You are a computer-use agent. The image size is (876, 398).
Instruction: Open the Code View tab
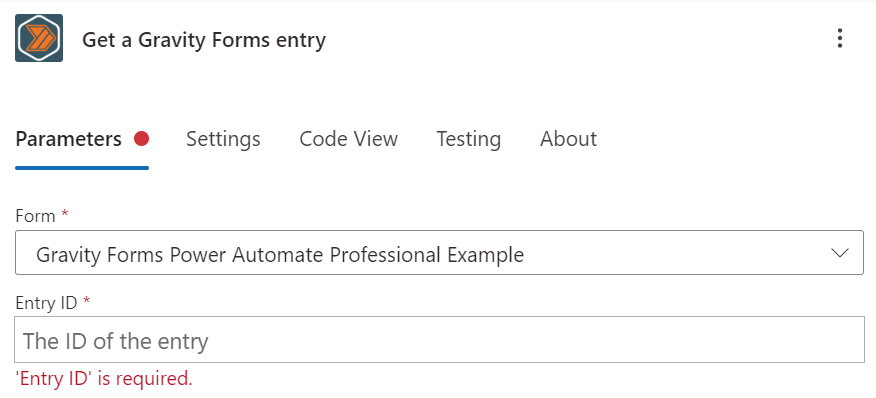pos(349,139)
